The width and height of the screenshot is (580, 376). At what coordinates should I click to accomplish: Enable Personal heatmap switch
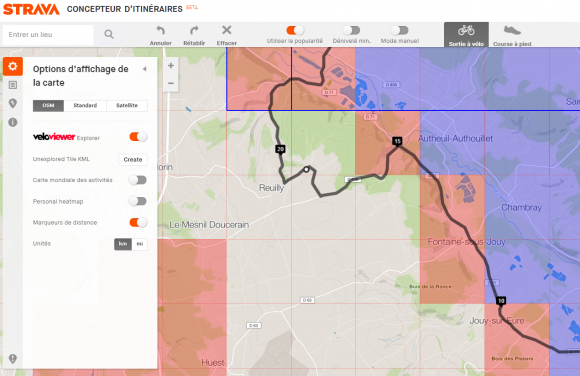click(138, 201)
